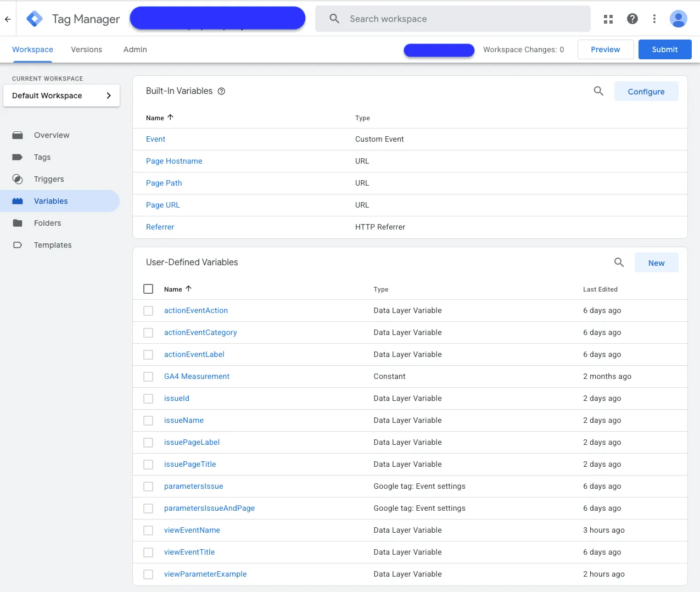
Task: Check the viewEventTitle row checkbox
Action: pos(148,552)
